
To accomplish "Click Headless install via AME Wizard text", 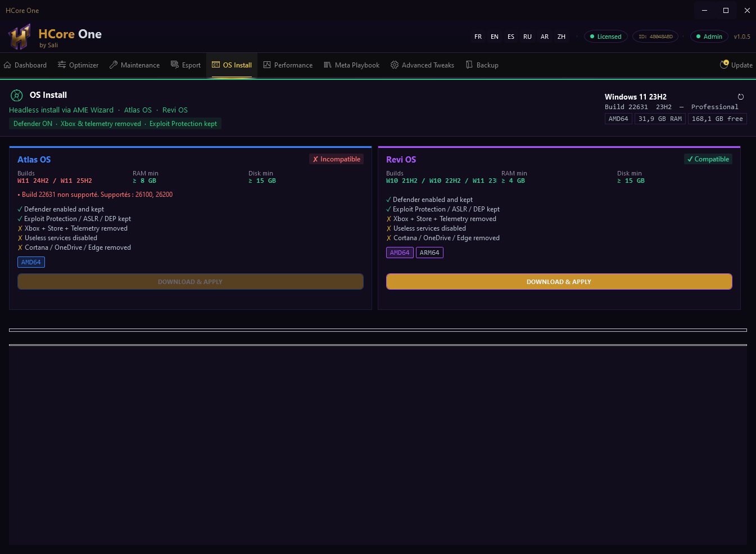I will (x=61, y=110).
